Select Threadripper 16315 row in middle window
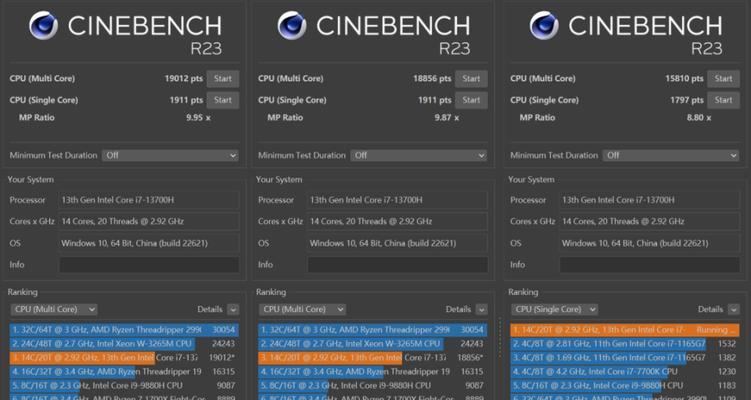 (373, 371)
